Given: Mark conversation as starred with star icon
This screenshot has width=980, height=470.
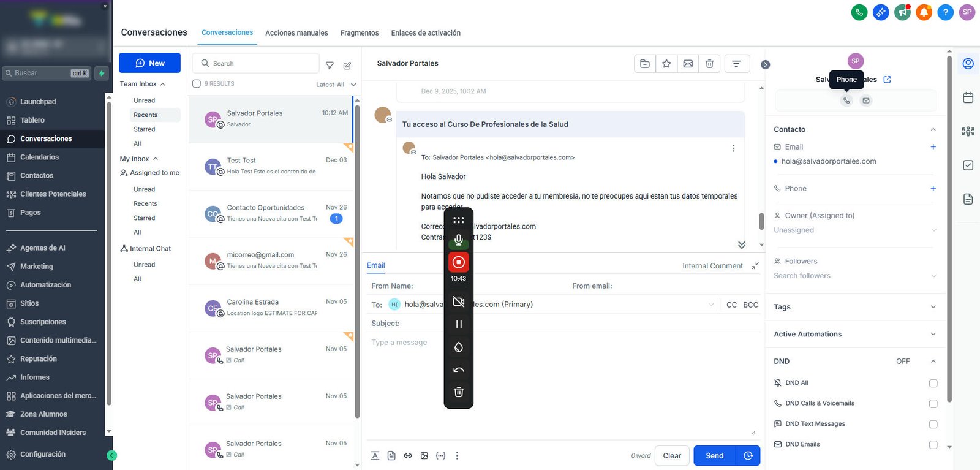Looking at the screenshot, I should coord(666,63).
